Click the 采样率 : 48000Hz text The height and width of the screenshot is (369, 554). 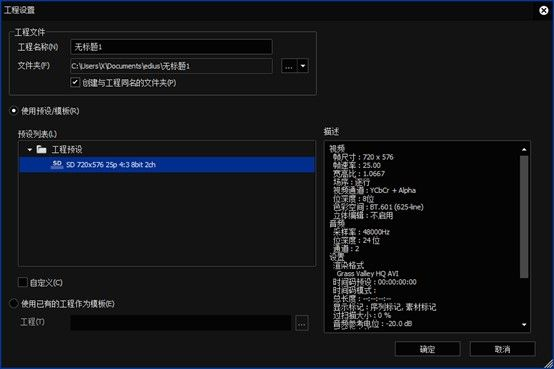coord(361,232)
